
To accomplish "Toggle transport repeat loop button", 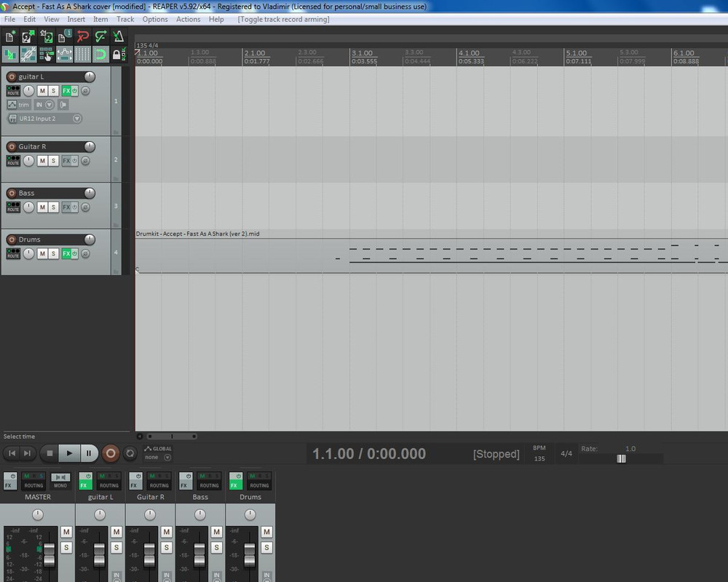I will pos(130,453).
